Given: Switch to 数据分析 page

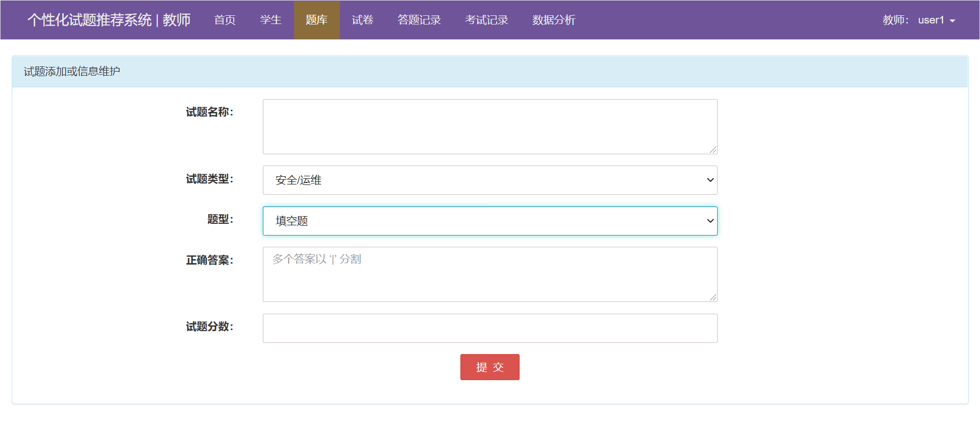Looking at the screenshot, I should click(554, 20).
